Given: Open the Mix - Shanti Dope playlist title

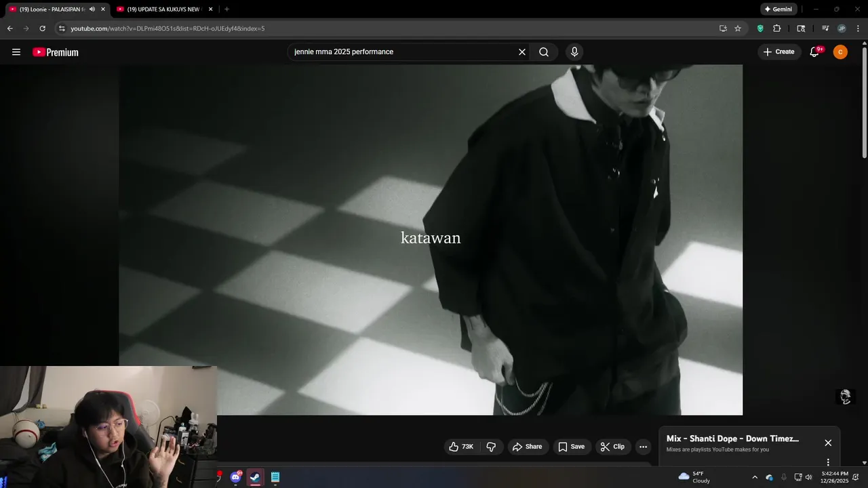Looking at the screenshot, I should tap(732, 439).
